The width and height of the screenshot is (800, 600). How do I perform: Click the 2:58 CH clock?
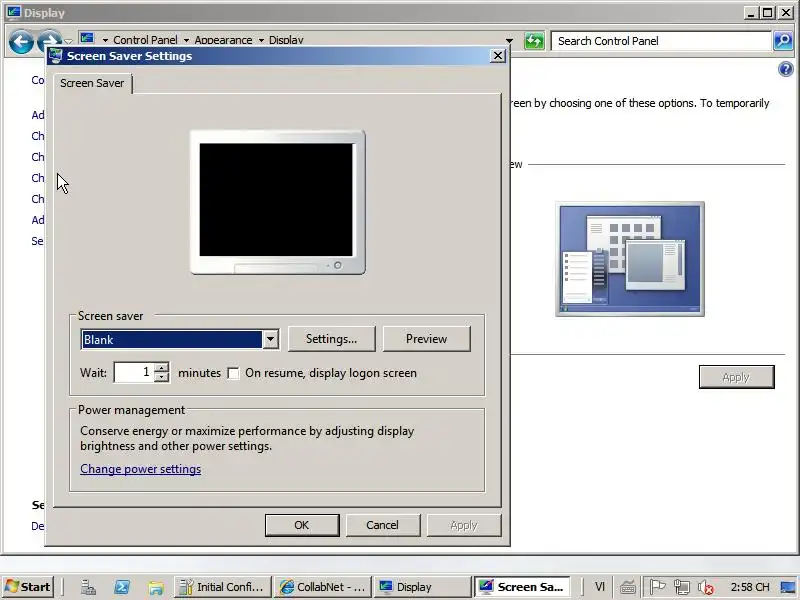click(750, 587)
